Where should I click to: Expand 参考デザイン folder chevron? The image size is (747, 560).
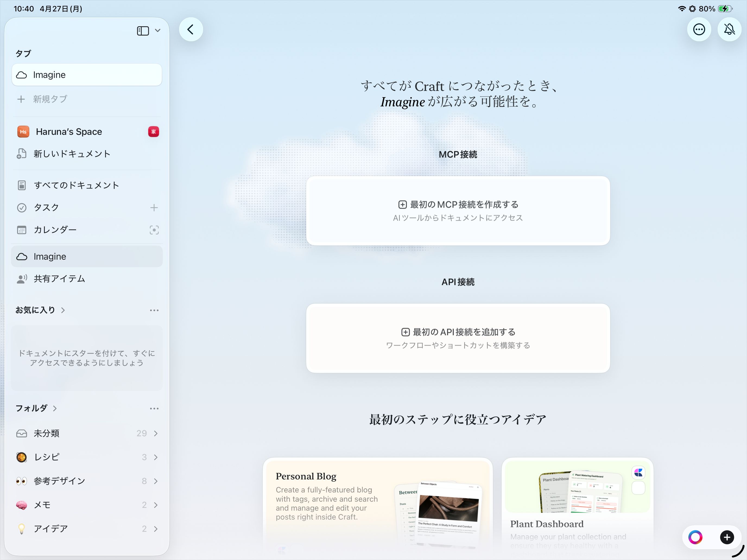coord(156,481)
